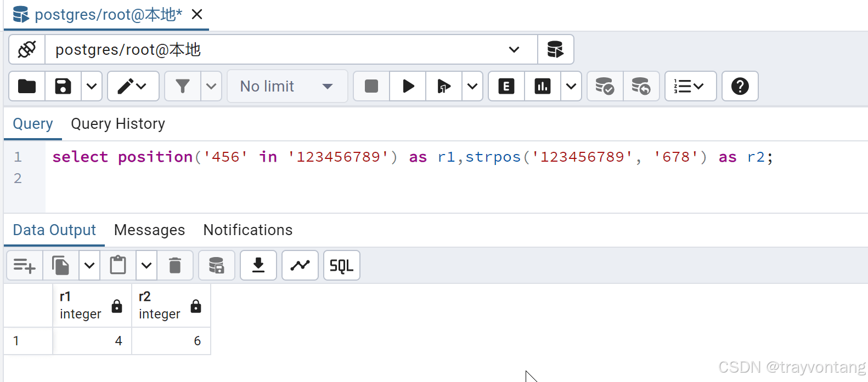Click in the SQL editor query line
This screenshot has height=382, width=868.
(x=413, y=157)
